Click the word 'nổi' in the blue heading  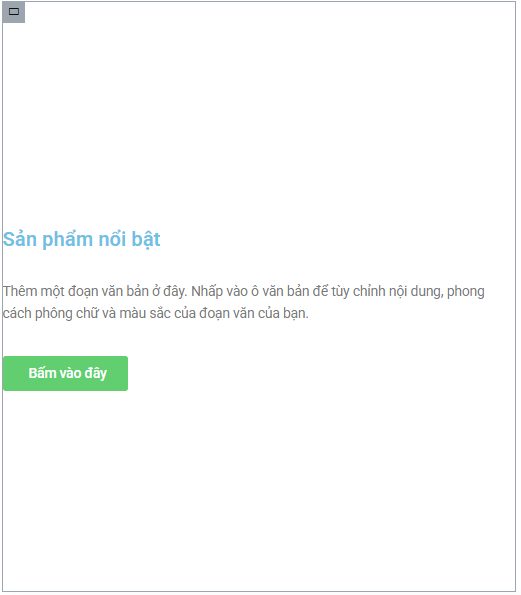(112, 239)
